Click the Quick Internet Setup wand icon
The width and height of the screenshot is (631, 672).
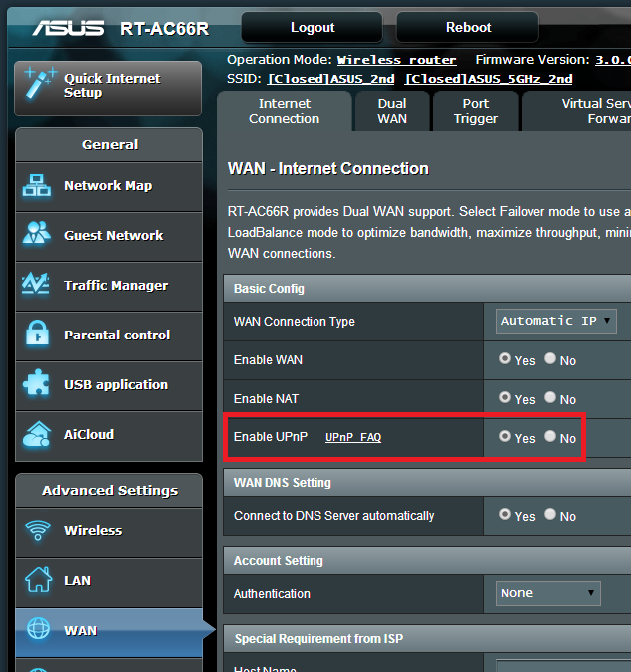[x=39, y=84]
